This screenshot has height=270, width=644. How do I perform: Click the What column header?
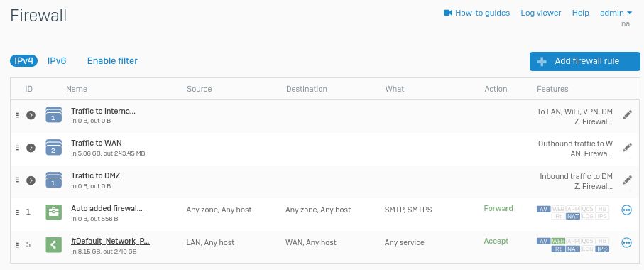395,89
